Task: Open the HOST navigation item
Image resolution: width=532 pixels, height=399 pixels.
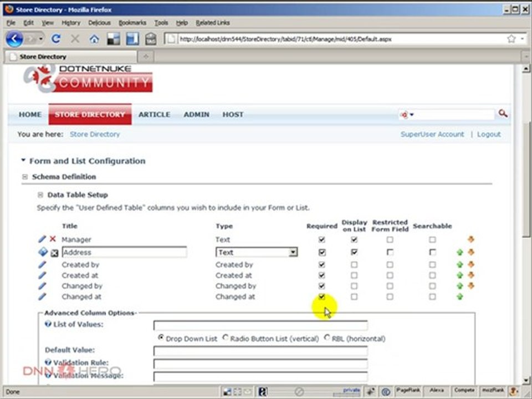Action: click(x=233, y=115)
